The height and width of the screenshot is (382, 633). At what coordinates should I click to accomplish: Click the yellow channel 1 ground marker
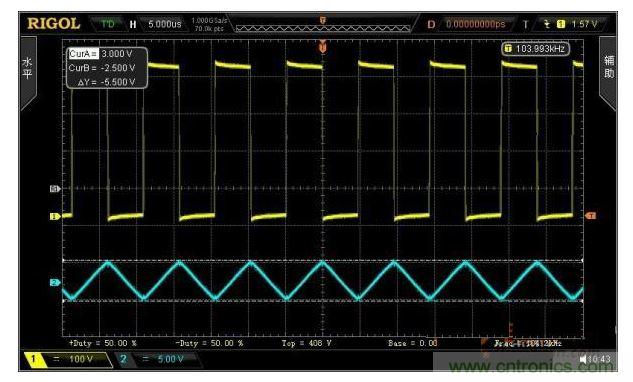click(x=55, y=217)
